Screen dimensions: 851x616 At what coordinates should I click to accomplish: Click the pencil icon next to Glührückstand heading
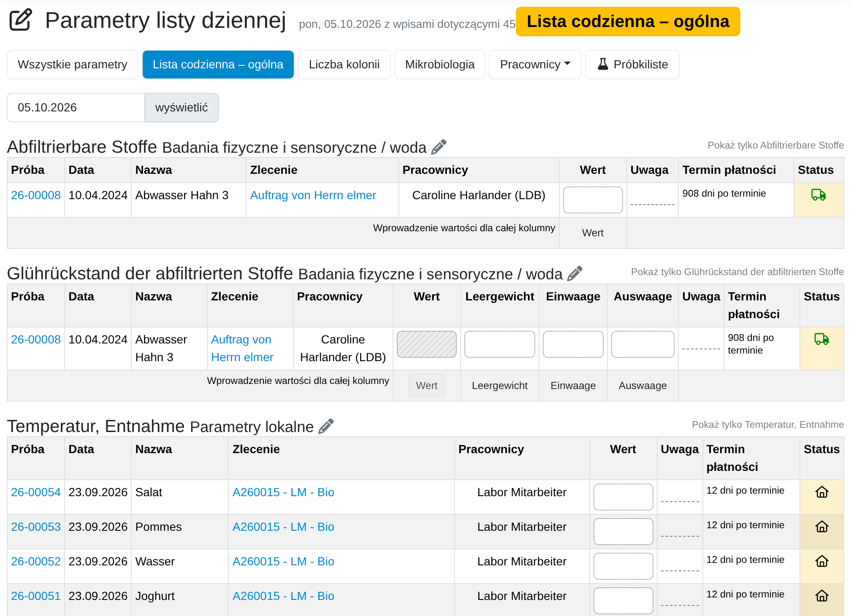(x=575, y=273)
